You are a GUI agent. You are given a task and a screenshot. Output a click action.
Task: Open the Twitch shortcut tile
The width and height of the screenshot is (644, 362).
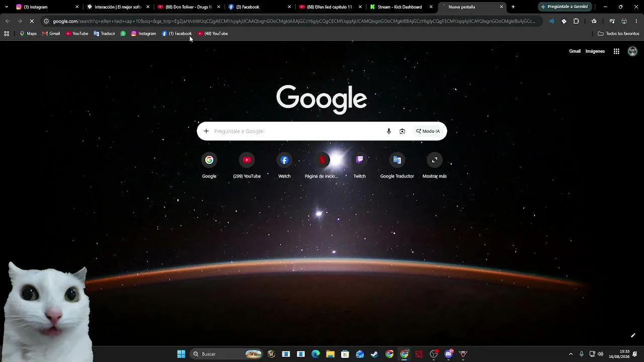tap(359, 166)
